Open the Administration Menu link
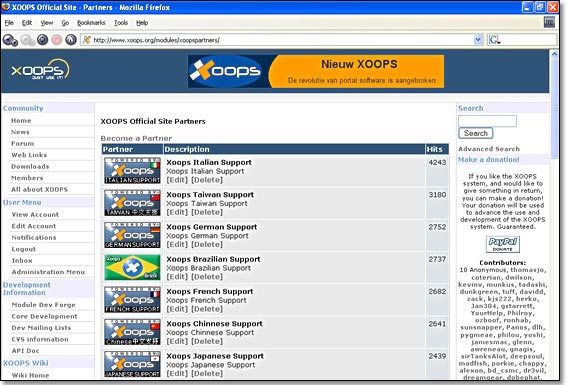The width and height of the screenshot is (570, 385). 48,272
